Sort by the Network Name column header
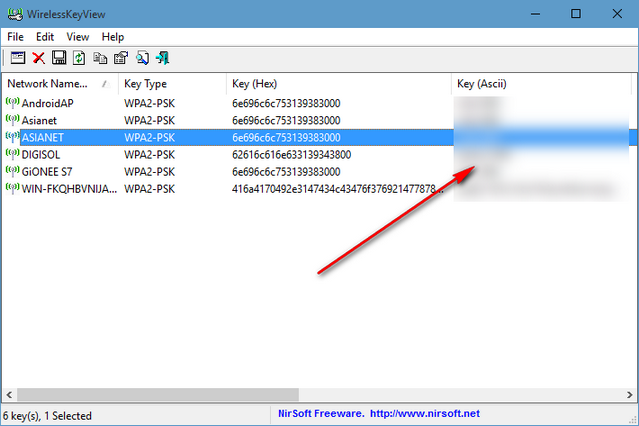 (x=60, y=84)
